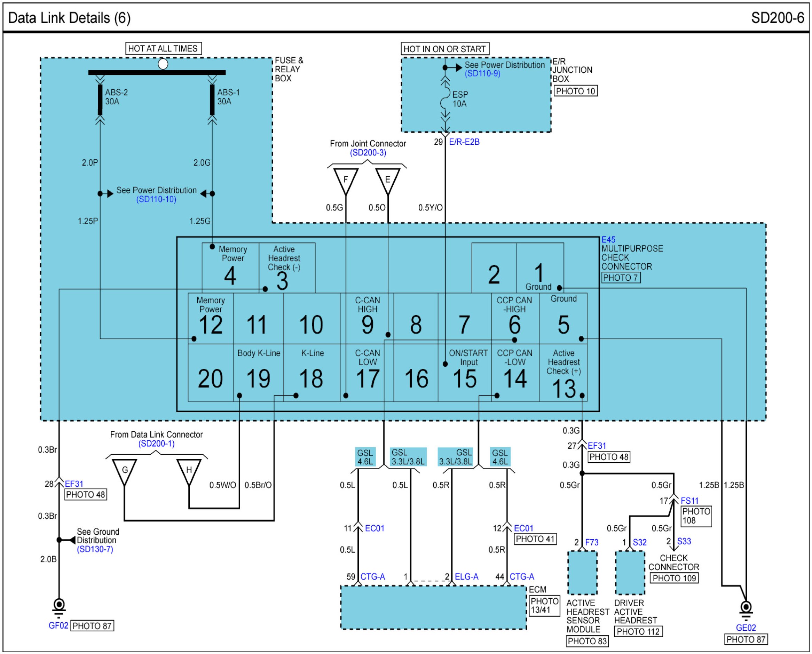The width and height of the screenshot is (812, 654).
Task: Open the PHOTO 10 junction box reference
Action: [x=575, y=91]
